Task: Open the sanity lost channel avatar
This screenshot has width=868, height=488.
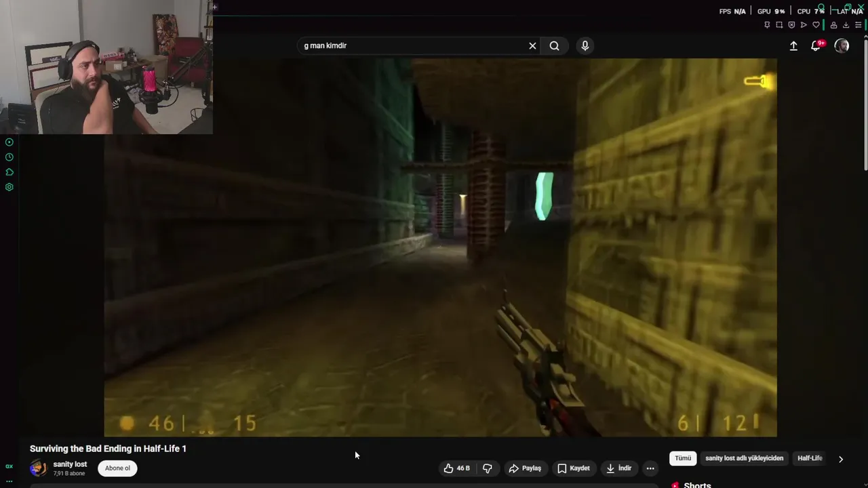Action: point(39,468)
